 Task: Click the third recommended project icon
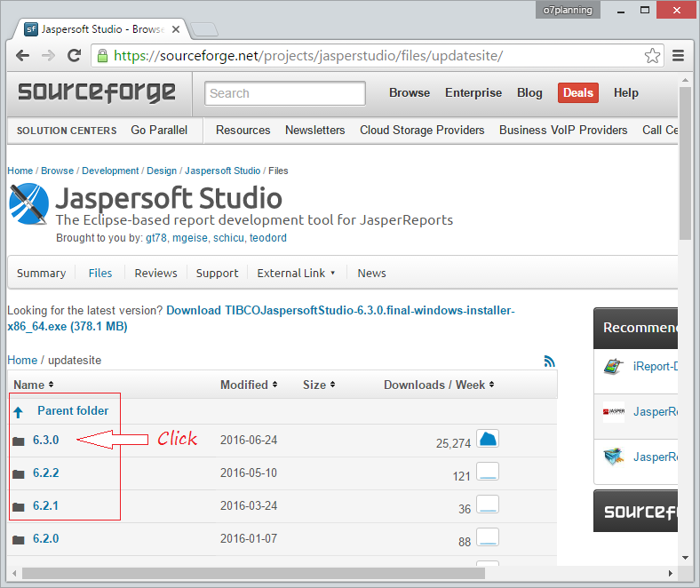(x=614, y=457)
